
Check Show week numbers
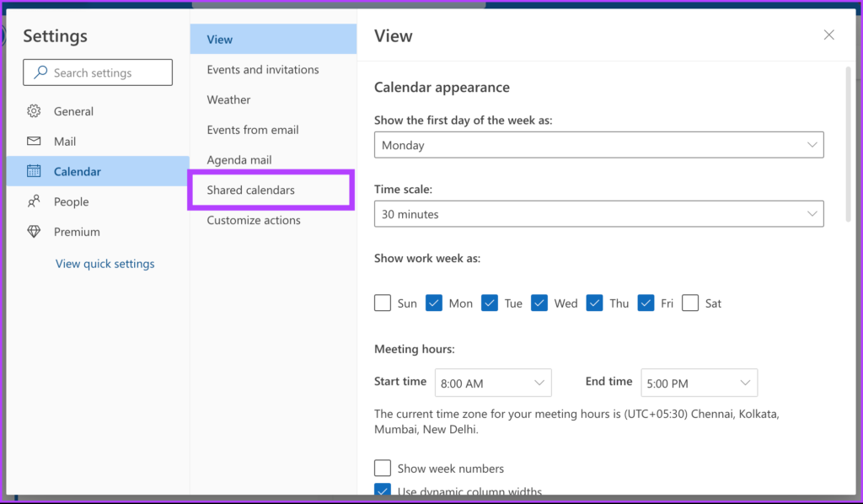(383, 469)
